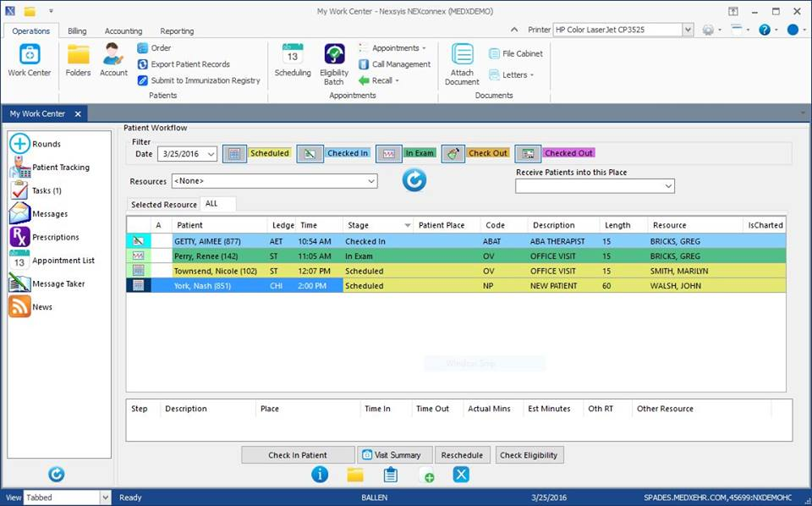812x506 pixels.
Task: Open the Reporting tab
Action: [176, 30]
